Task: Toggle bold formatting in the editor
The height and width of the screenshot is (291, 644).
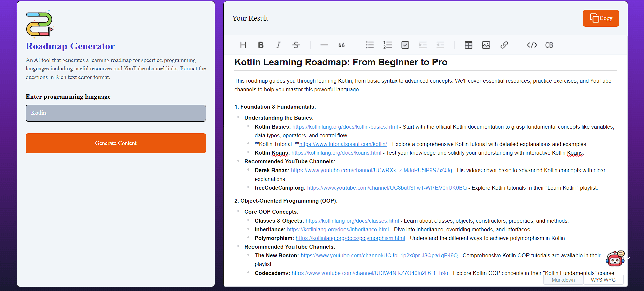Action: [261, 45]
